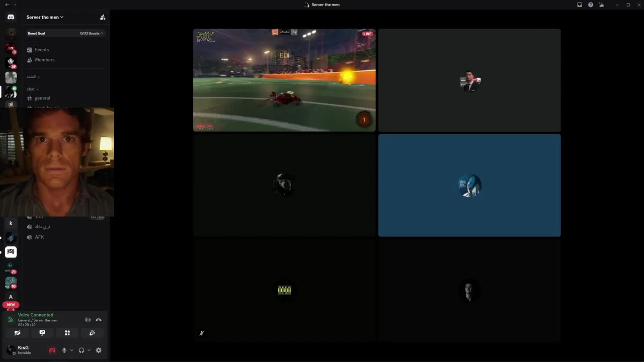Image resolution: width=644 pixels, height=362 pixels.
Task: Focus the live Rocket League stream tile
Action: tap(284, 80)
